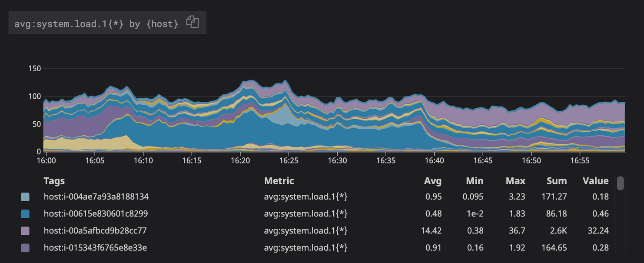Screen dimensions: 644x263
Task: Click the chart peak near 16:20
Action: coord(245,83)
